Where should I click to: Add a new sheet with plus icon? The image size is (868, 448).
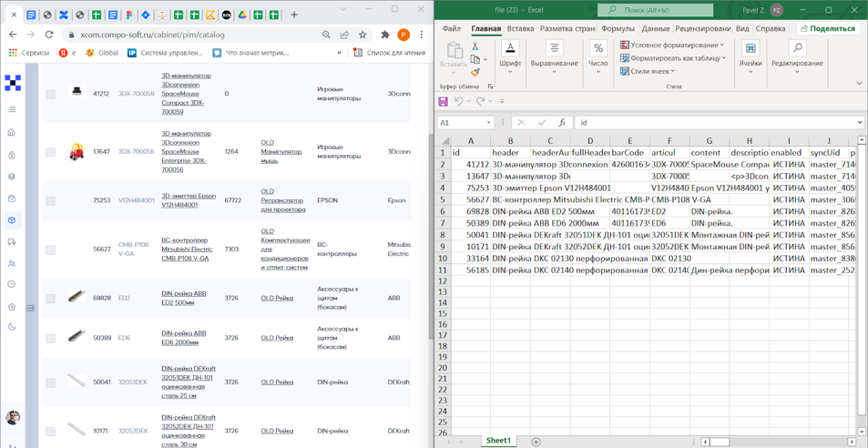(x=536, y=442)
